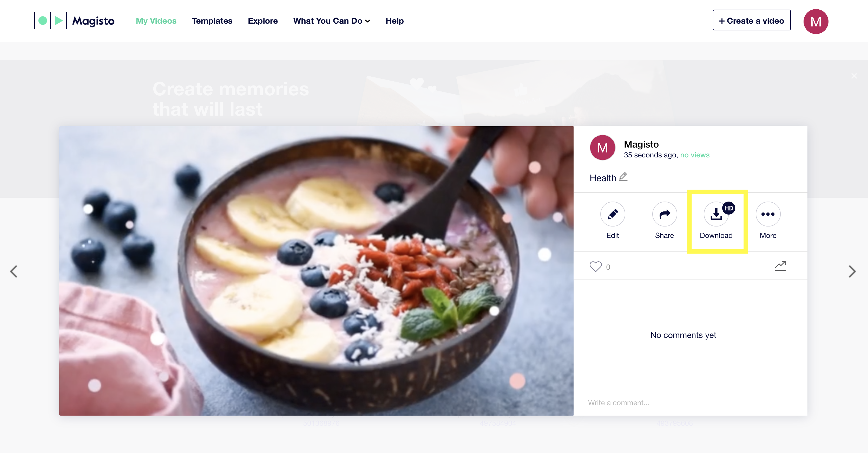The image size is (868, 453).
Task: Open video statistics chart icon
Action: tap(780, 266)
